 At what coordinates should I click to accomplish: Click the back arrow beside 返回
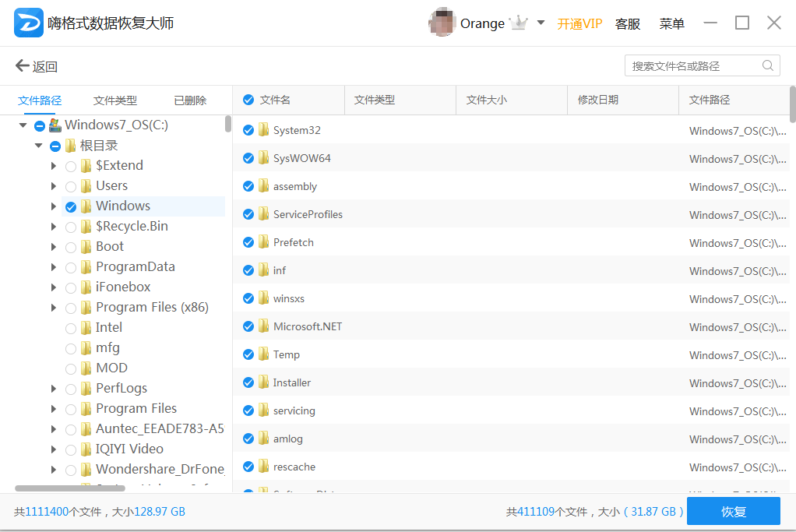21,65
